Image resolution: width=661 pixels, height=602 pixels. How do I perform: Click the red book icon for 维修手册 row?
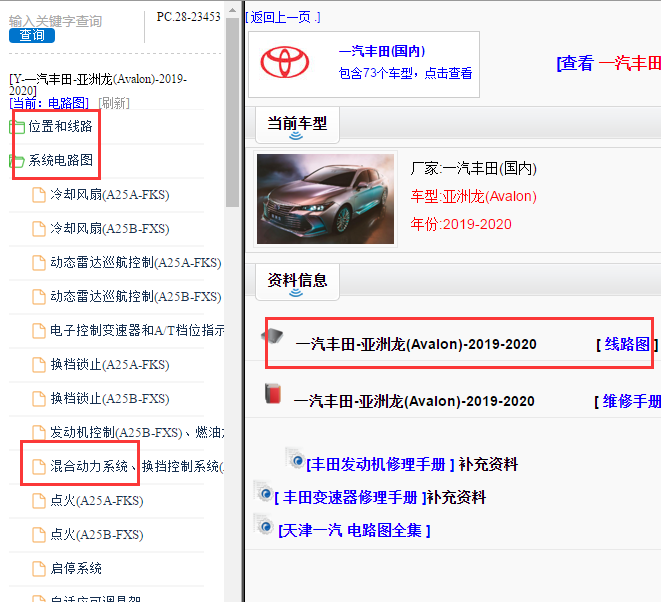coord(273,393)
